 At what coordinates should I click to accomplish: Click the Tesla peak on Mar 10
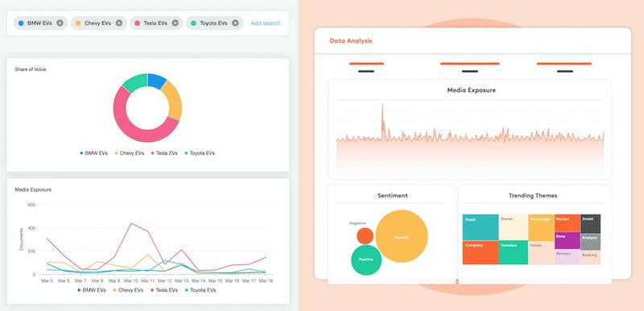(x=131, y=223)
